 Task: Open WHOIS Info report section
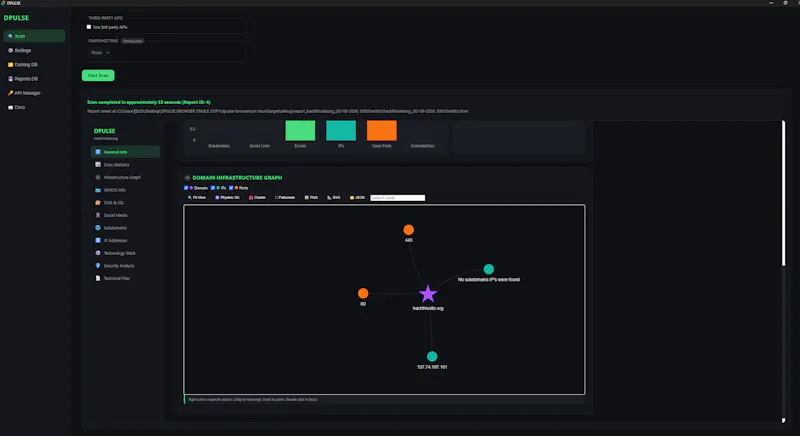pyautogui.click(x=126, y=190)
